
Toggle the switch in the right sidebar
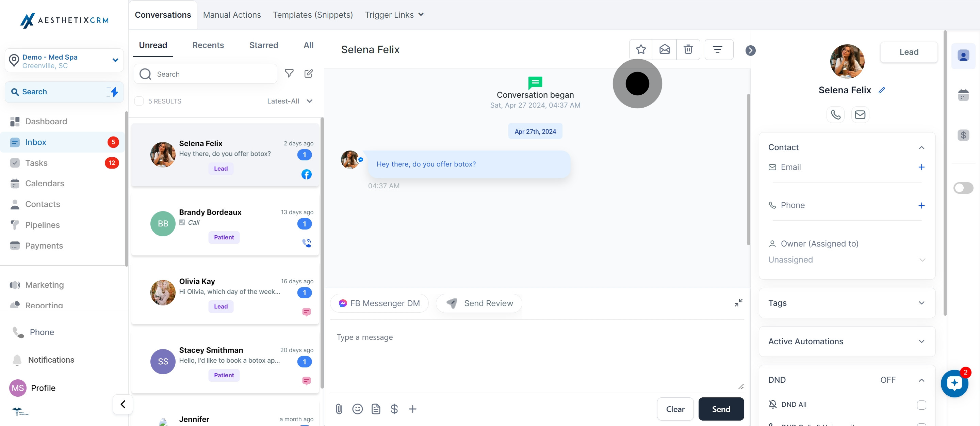click(963, 188)
